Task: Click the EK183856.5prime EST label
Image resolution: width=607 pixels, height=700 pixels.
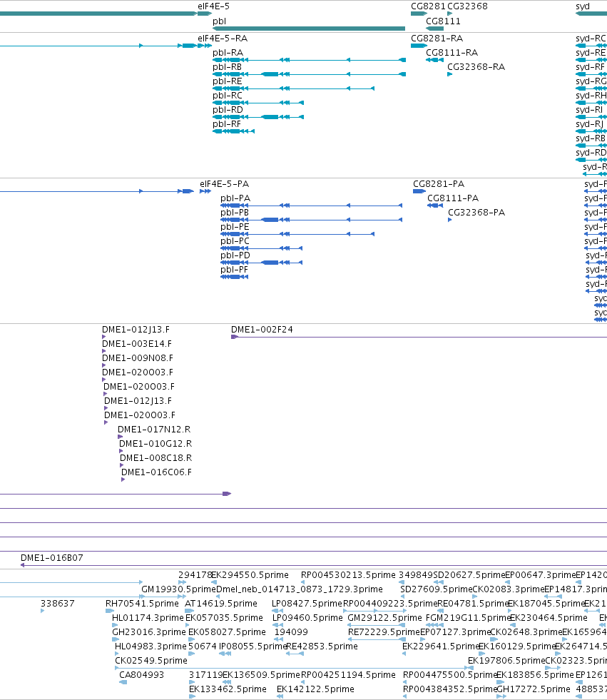Action: (535, 675)
